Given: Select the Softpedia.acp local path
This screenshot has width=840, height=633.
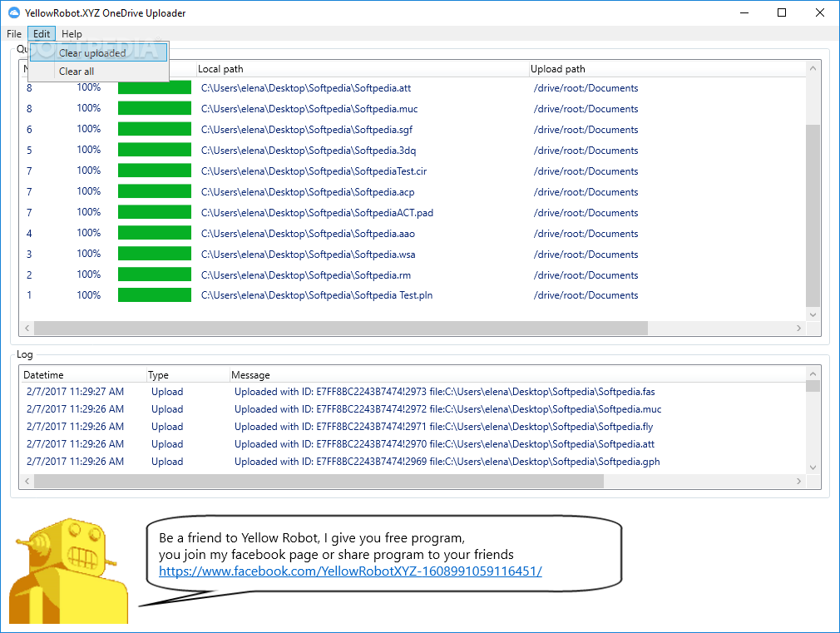Looking at the screenshot, I should click(x=308, y=192).
